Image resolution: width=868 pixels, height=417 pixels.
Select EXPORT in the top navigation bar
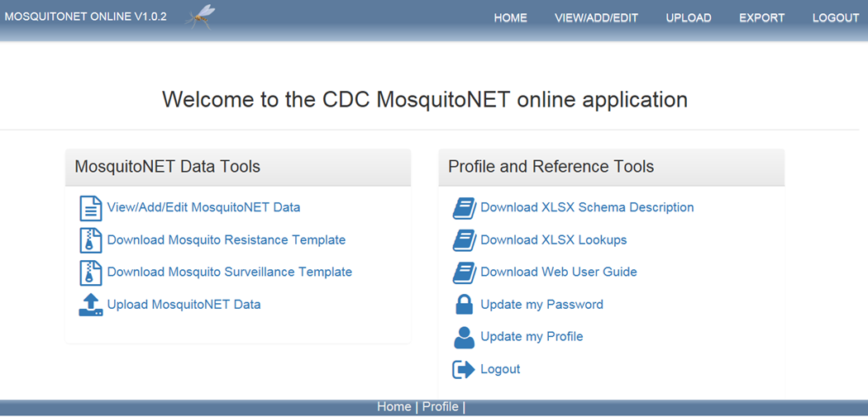(x=761, y=18)
